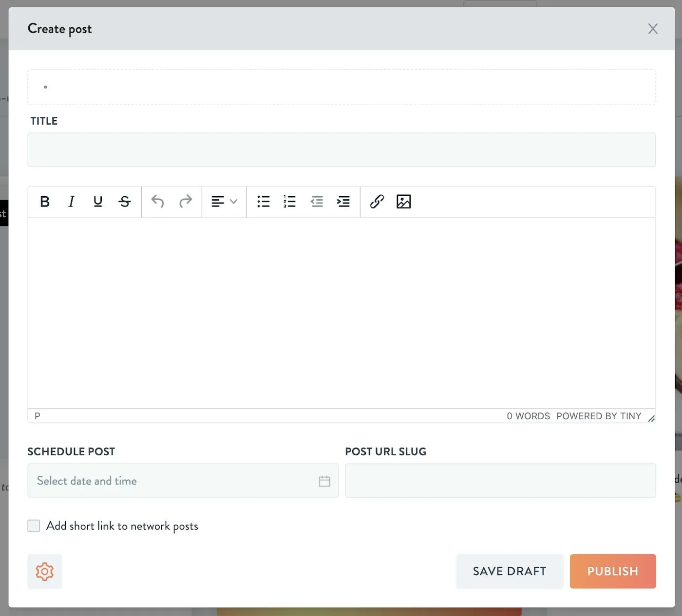Open the schedule calendar picker icon
Viewport: 682px width, 616px height.
pos(324,481)
